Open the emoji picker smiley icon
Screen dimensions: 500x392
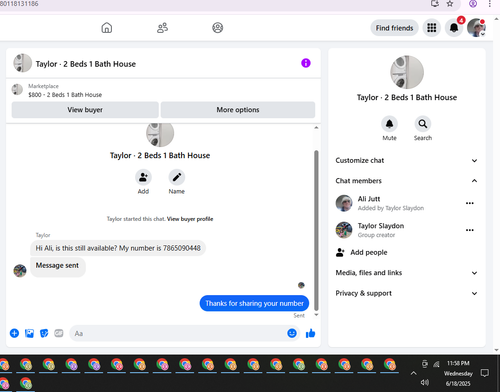(x=292, y=333)
